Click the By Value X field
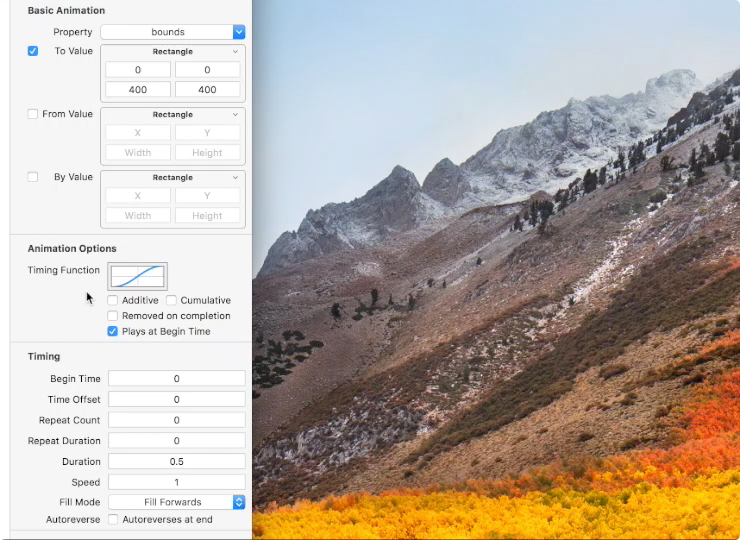 (x=138, y=196)
